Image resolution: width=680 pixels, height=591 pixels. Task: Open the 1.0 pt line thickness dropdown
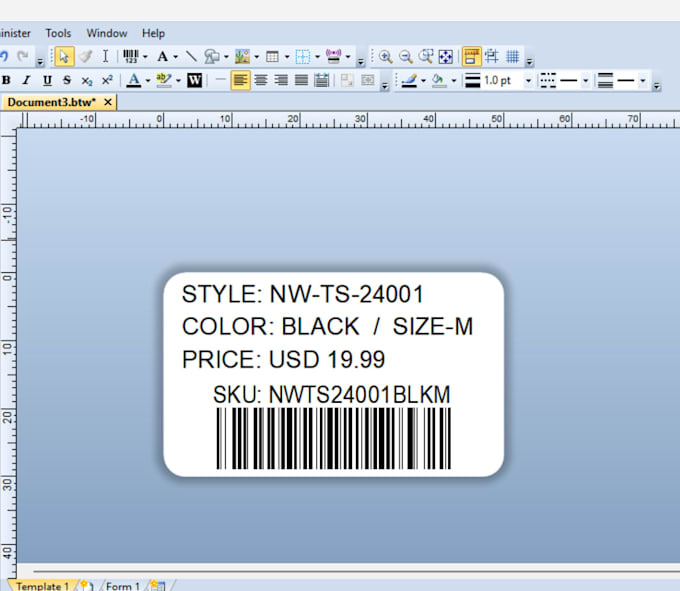(x=528, y=81)
